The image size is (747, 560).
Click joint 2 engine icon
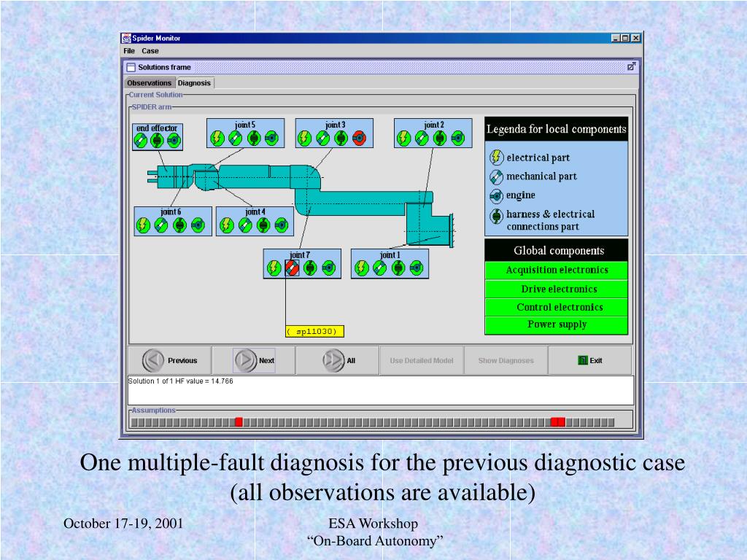coord(458,138)
